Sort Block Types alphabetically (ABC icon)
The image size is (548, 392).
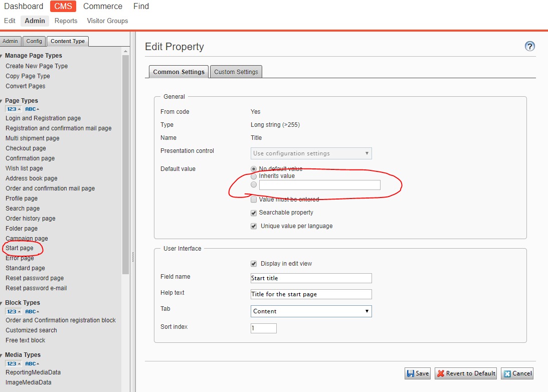(32, 311)
